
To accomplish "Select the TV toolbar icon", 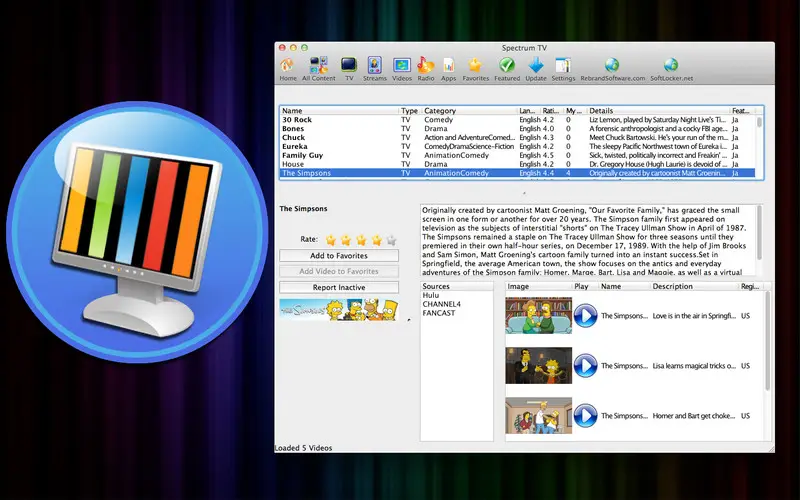I will click(349, 66).
